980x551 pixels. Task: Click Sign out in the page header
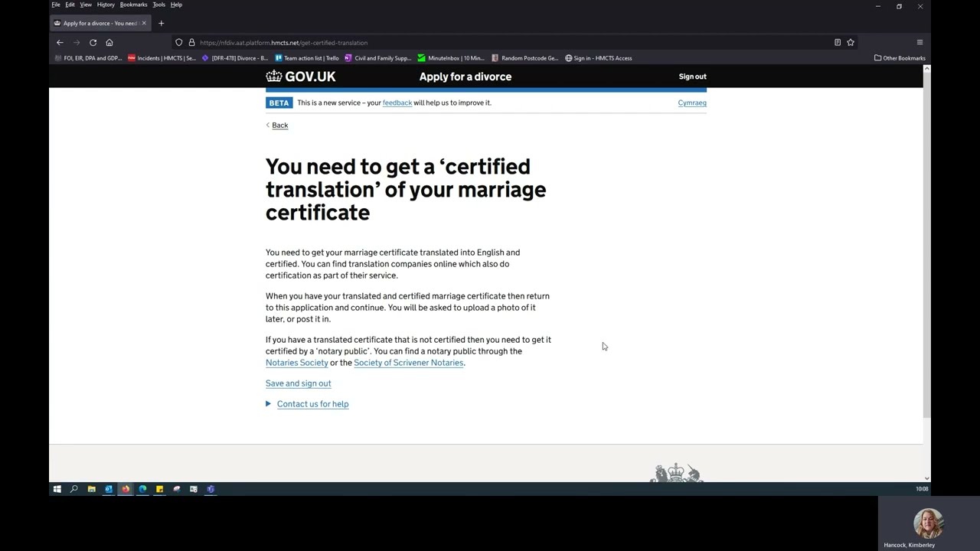(692, 77)
